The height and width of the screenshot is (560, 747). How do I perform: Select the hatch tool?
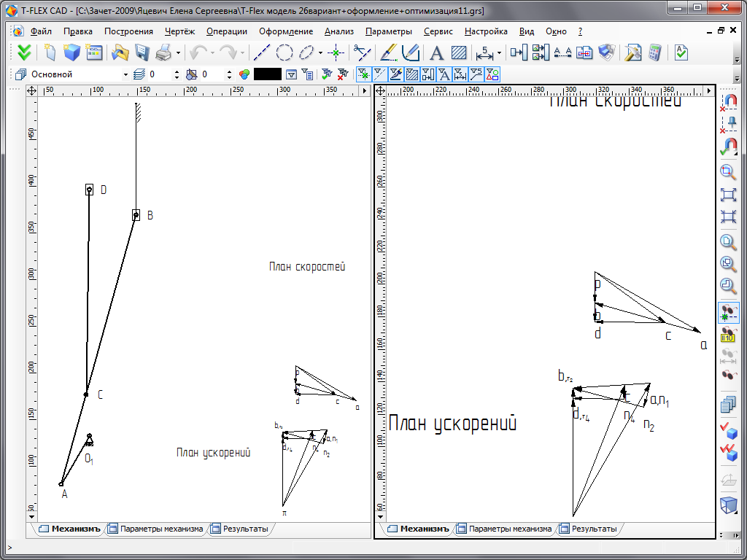459,52
